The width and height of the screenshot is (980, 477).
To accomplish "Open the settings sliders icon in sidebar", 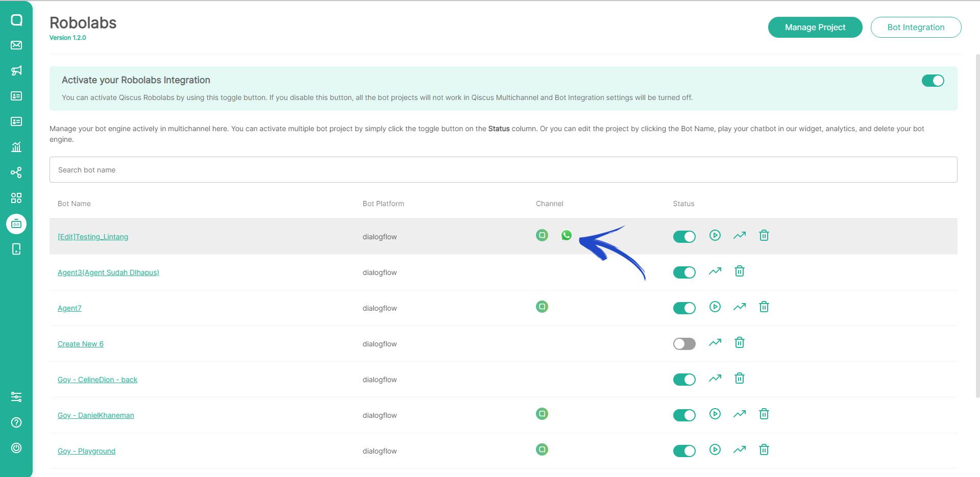I will tap(16, 397).
